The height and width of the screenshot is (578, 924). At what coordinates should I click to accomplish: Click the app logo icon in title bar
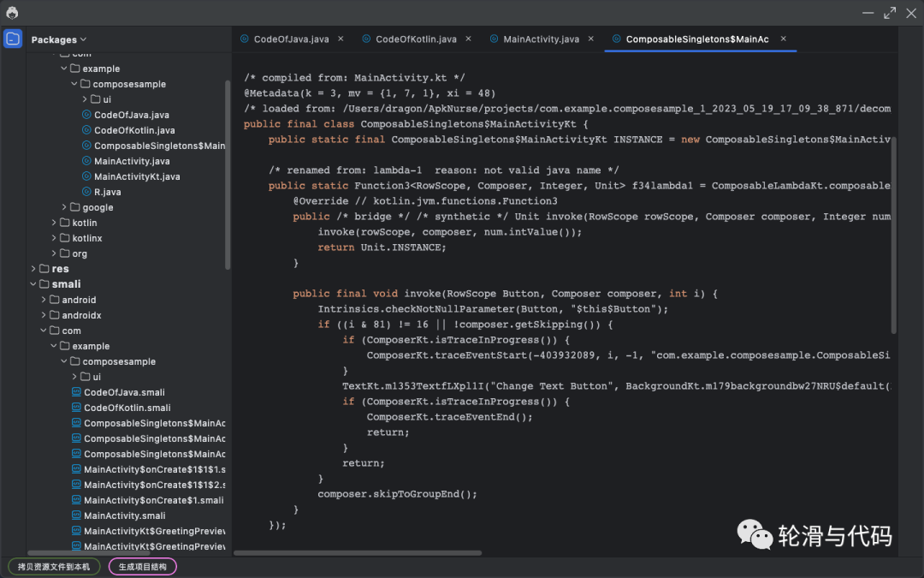click(12, 12)
